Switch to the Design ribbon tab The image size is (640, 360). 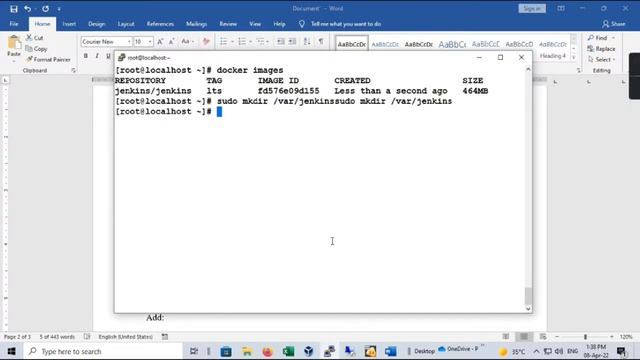[x=96, y=24]
